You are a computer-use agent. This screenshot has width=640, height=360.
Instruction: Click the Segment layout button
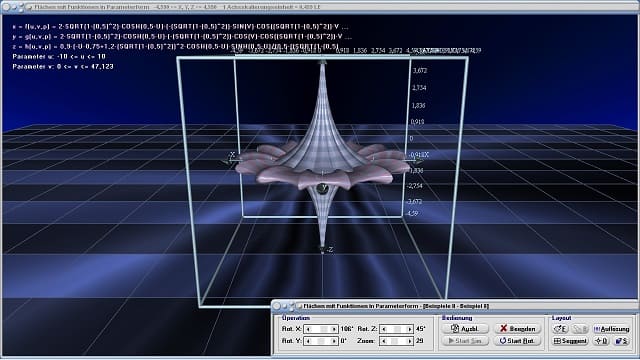(570, 340)
